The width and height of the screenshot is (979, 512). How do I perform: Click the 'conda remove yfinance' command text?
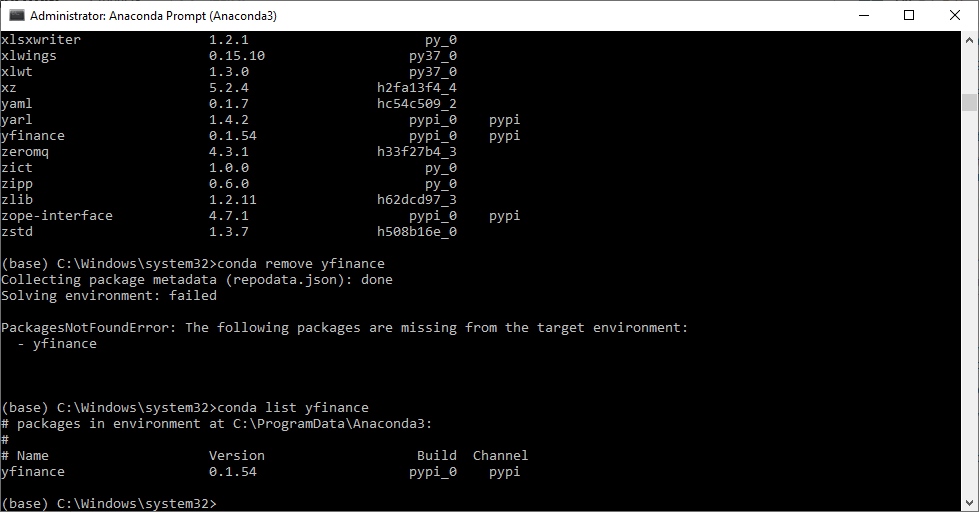pos(300,263)
